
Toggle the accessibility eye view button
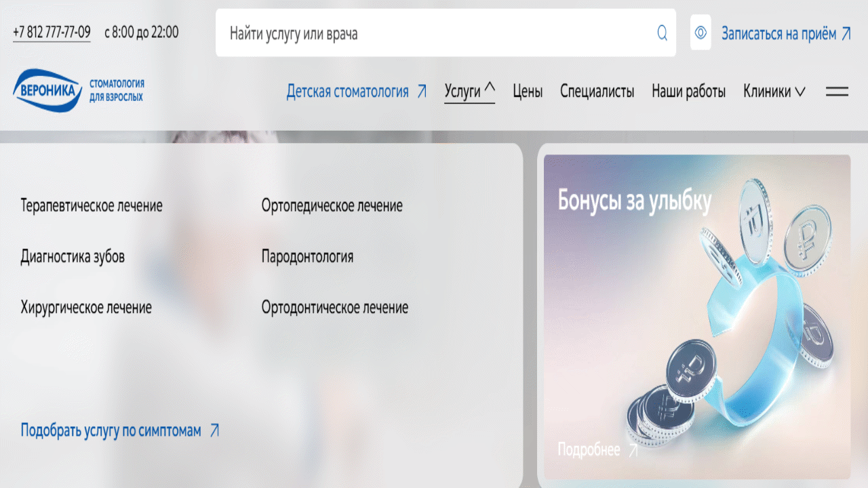701,33
